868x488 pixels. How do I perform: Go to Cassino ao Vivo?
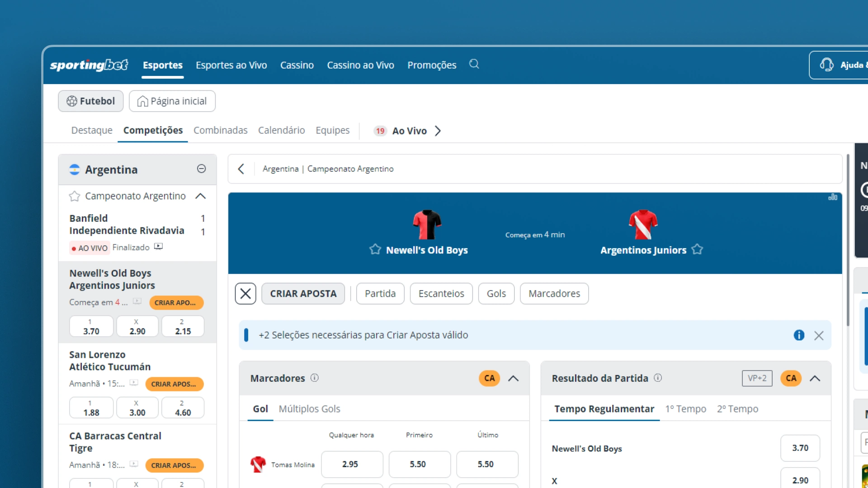pyautogui.click(x=361, y=65)
